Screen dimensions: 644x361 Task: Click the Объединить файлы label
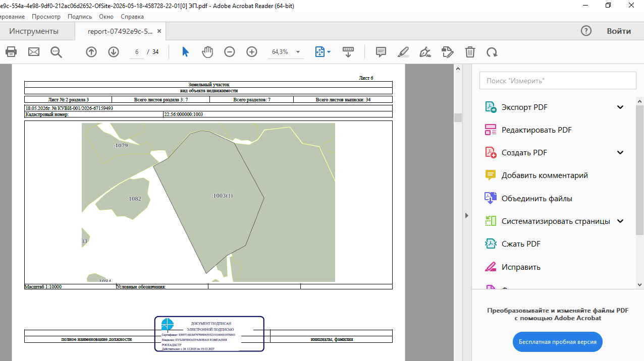[x=537, y=198]
